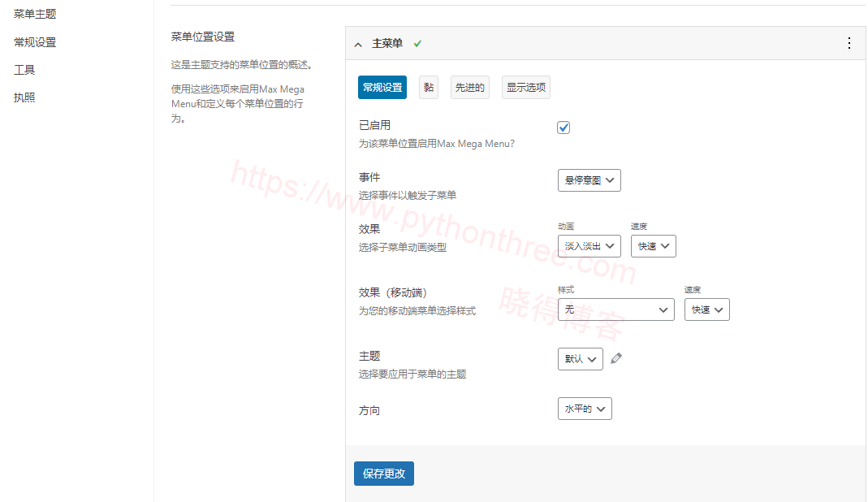The width and height of the screenshot is (868, 502).
Task: Switch to the 常规设置 tab
Action: coord(382,88)
